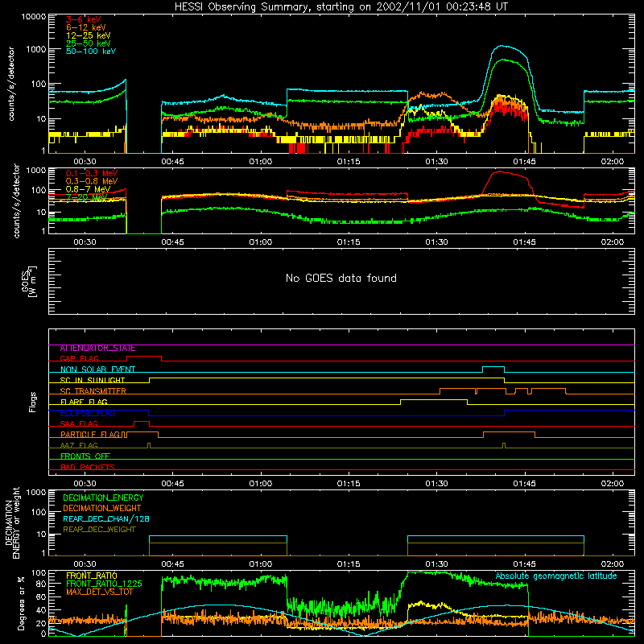Click '00:30' time label under the keV panel
The image size is (644, 644).
coord(85,162)
